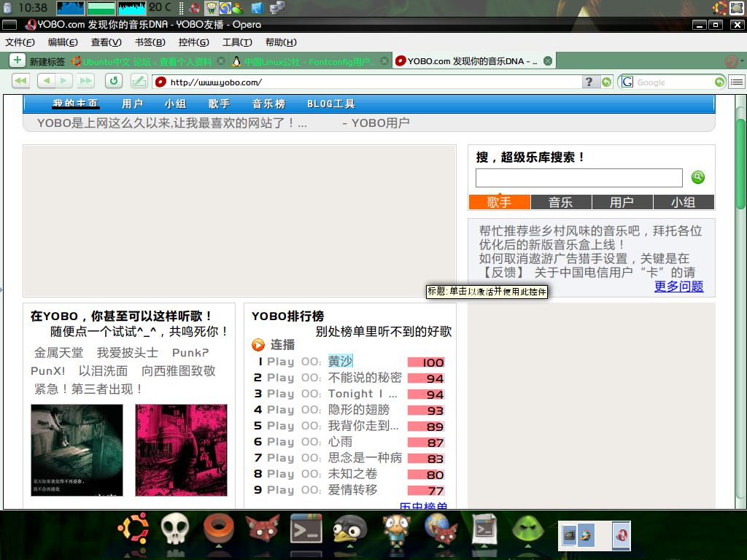Image resolution: width=747 pixels, height=560 pixels.
Task: Reload the page with the refresh button
Action: click(x=114, y=81)
